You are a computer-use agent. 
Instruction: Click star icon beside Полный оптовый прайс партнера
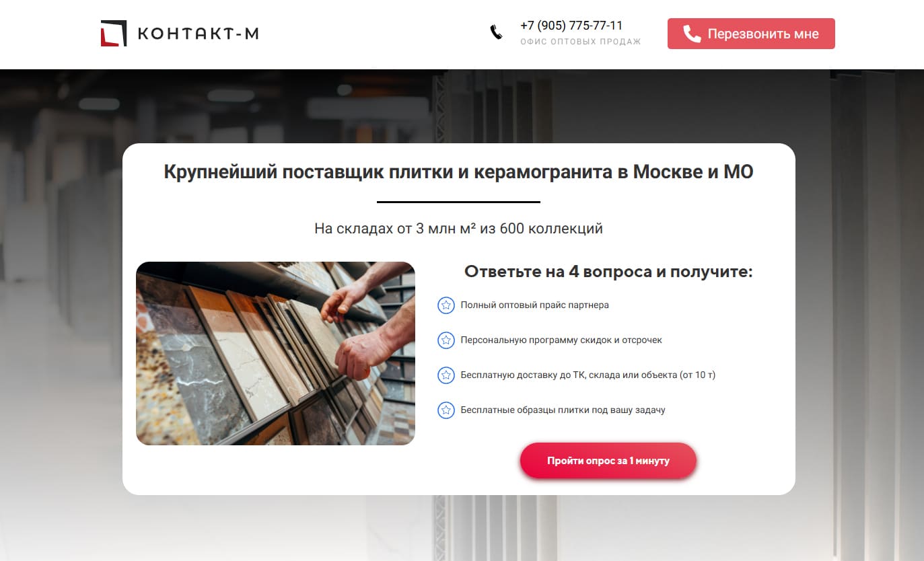pos(446,305)
